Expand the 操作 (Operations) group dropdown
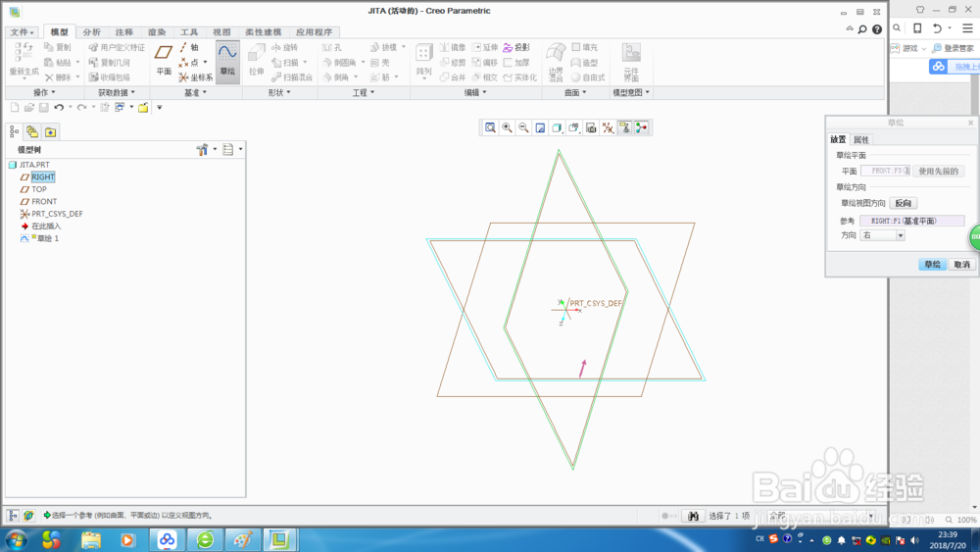Screen dimensions: 980x552 coord(44,92)
